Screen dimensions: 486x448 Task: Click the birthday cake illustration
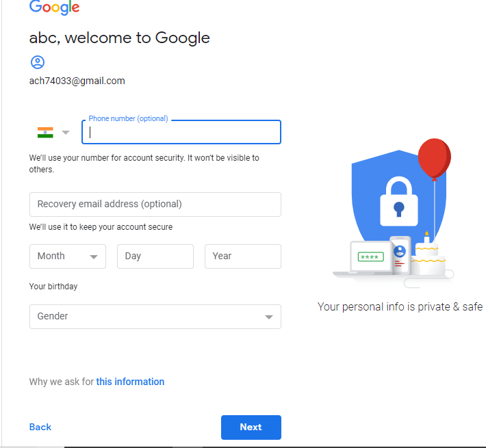click(429, 256)
